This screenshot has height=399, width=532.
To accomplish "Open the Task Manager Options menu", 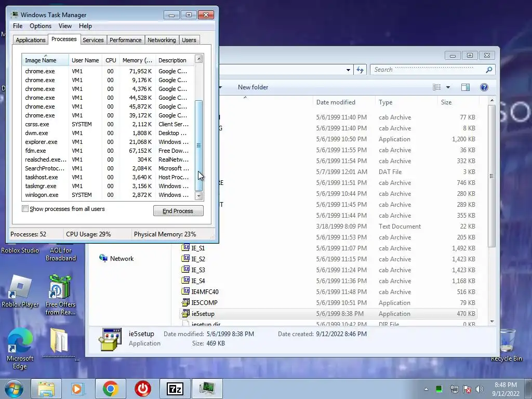I will pos(41,26).
